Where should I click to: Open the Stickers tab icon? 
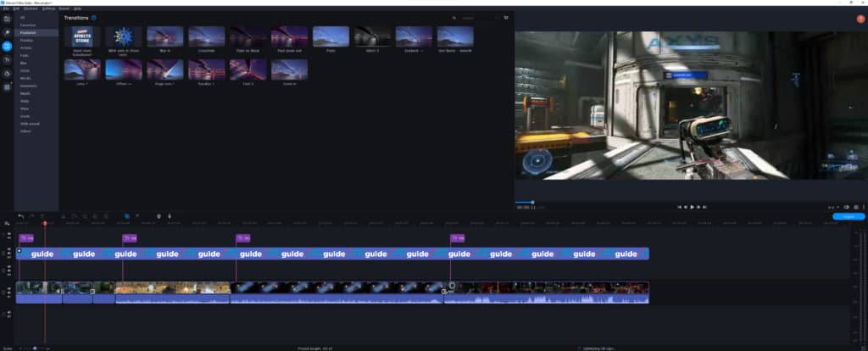coord(7,73)
